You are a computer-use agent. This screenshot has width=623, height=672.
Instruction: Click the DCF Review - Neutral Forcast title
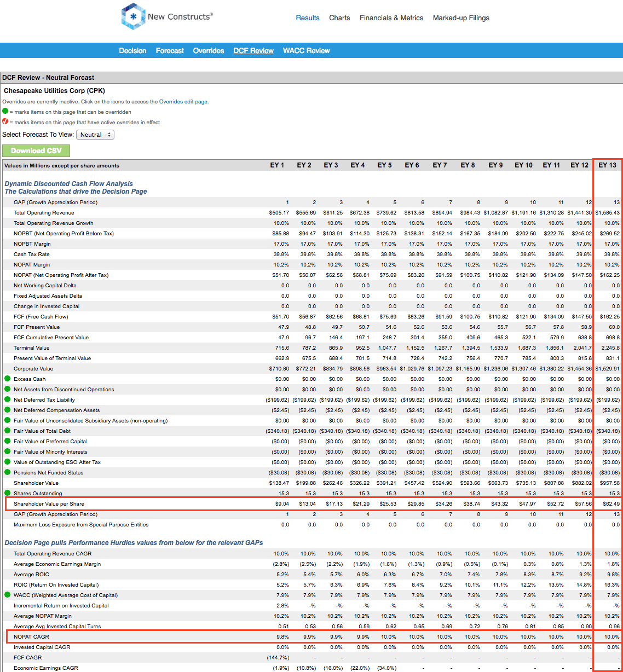[48, 78]
